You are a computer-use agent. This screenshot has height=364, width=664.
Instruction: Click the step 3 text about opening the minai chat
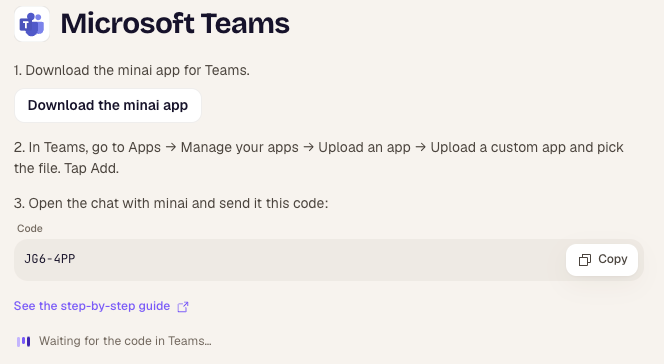click(x=171, y=203)
